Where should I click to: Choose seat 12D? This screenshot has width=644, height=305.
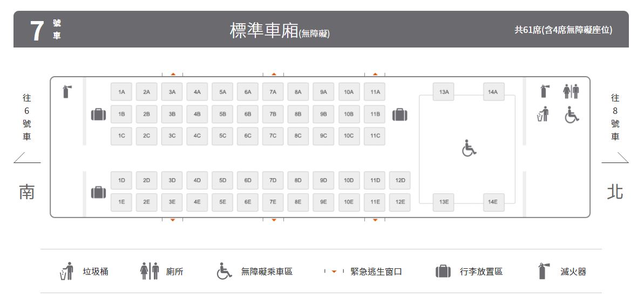tap(399, 180)
